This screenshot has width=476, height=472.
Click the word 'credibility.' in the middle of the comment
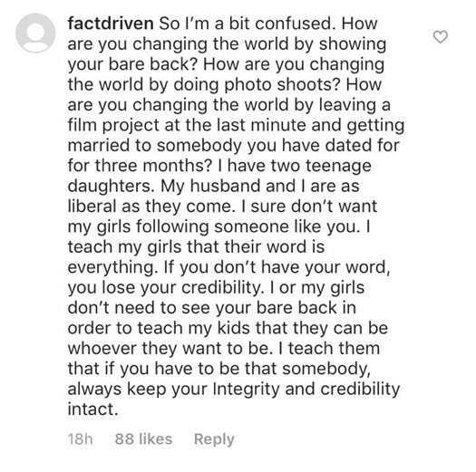pos(222,288)
